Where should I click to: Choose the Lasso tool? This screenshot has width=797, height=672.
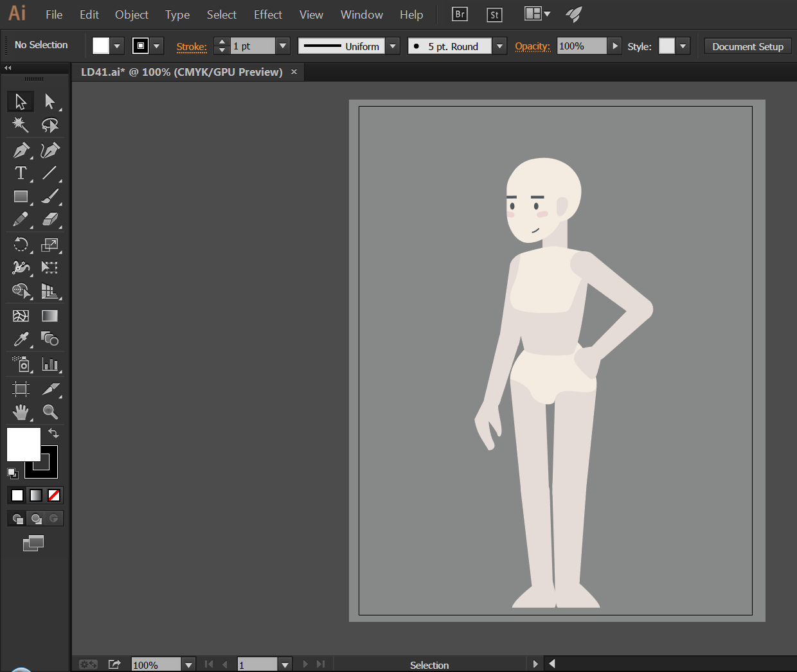49,125
